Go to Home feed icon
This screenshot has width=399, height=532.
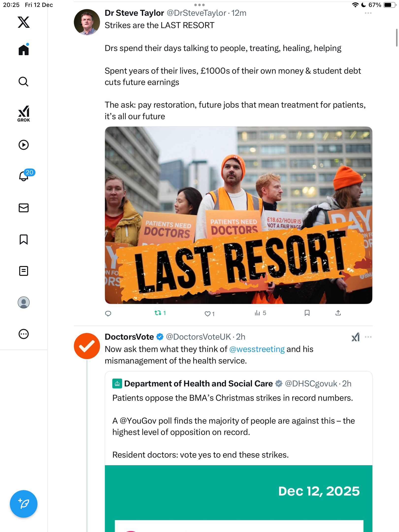pos(24,50)
